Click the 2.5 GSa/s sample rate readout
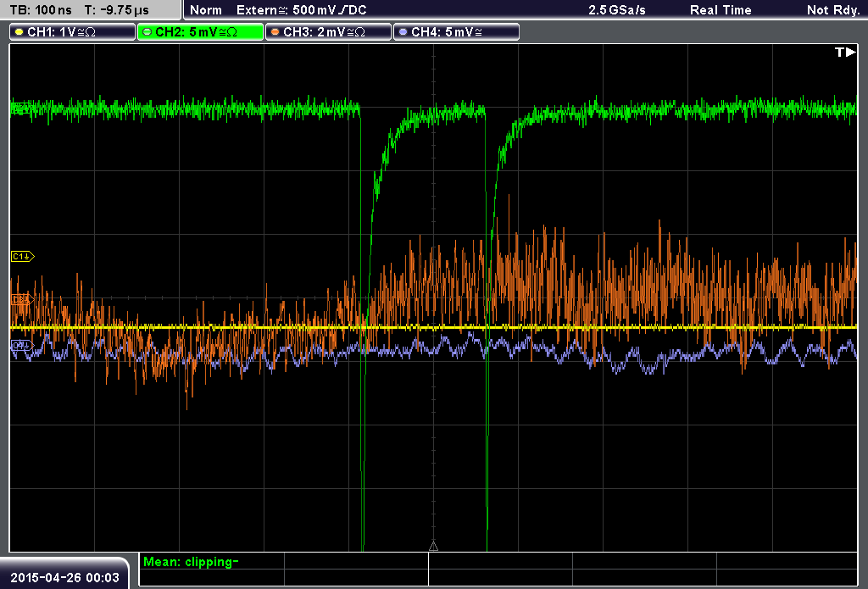The width and height of the screenshot is (868, 589). point(617,10)
